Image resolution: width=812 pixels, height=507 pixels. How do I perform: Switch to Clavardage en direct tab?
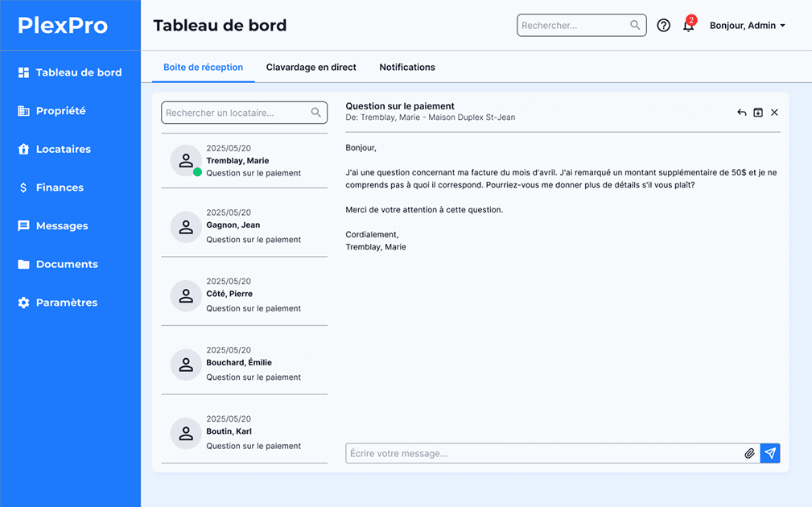[311, 68]
